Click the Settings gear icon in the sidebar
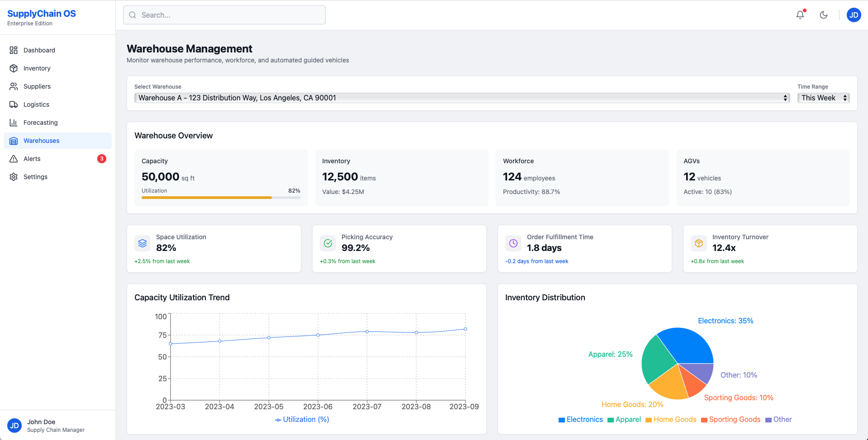This screenshot has height=440, width=868. click(x=14, y=177)
